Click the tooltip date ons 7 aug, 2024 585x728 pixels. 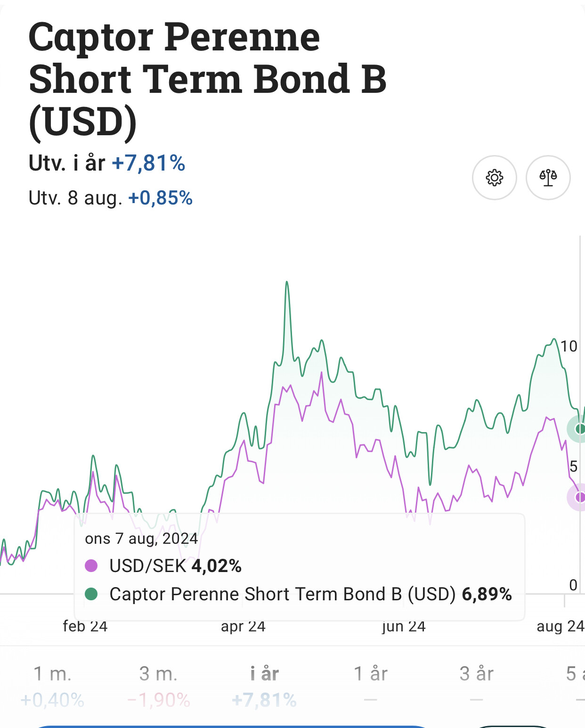pos(141,538)
